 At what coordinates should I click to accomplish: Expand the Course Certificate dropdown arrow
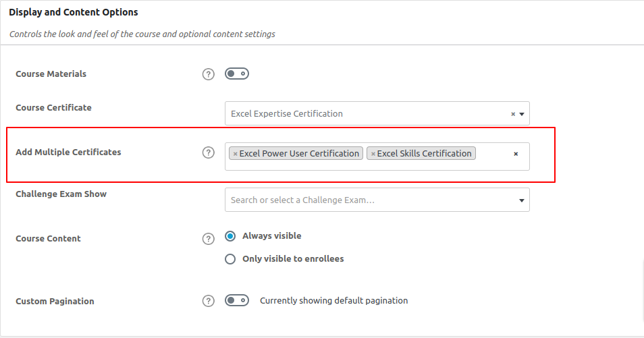(x=522, y=114)
